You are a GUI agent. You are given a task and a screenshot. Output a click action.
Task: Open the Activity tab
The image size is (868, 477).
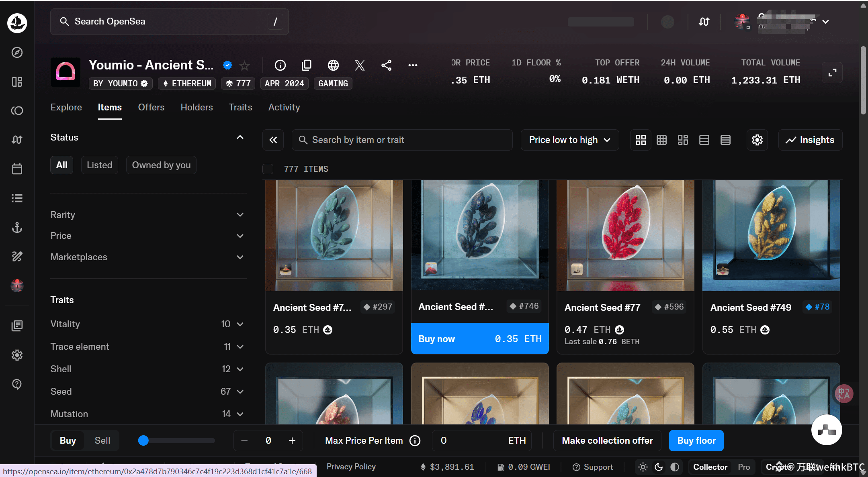tap(284, 107)
